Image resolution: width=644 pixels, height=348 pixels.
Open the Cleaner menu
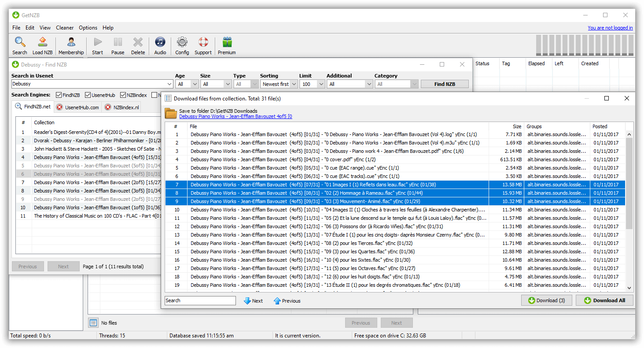[65, 27]
